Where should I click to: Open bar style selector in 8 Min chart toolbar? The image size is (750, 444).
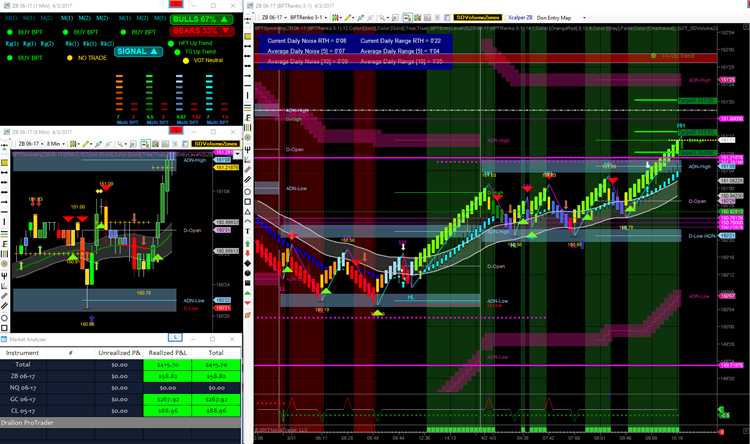tap(73, 144)
